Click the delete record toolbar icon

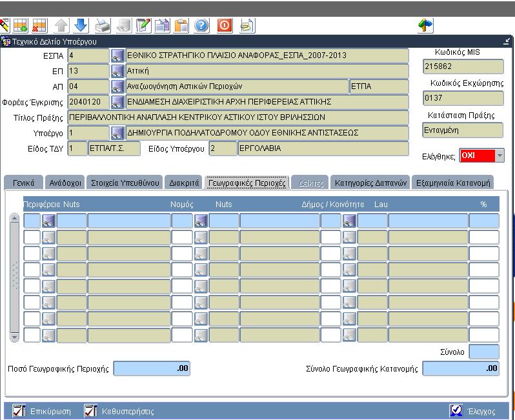click(39, 26)
